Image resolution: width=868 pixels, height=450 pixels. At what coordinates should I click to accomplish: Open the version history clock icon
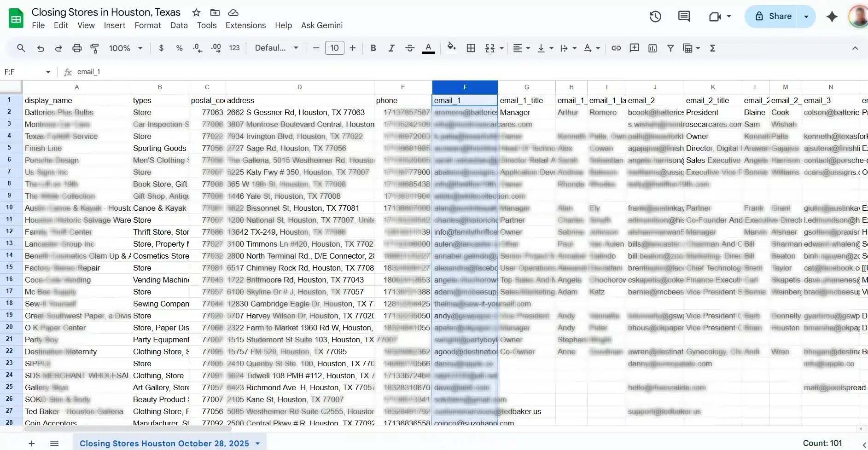coord(655,17)
